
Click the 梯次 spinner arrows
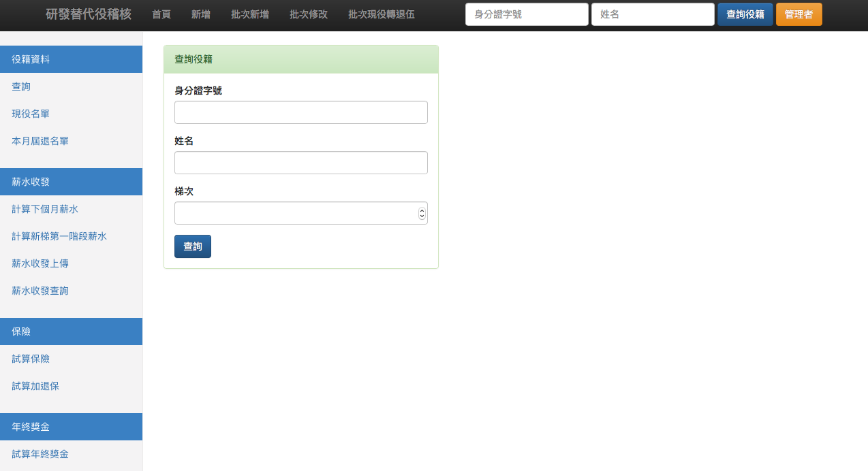click(422, 213)
